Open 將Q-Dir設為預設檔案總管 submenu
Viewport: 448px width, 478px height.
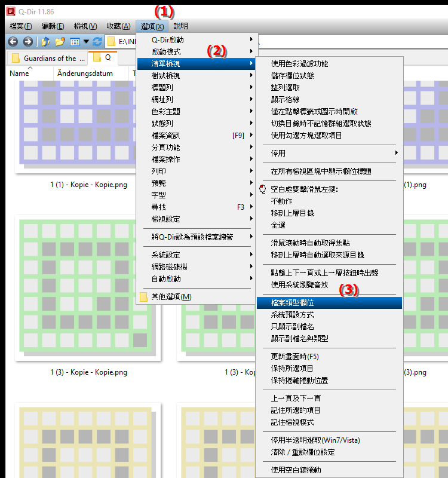coord(196,237)
